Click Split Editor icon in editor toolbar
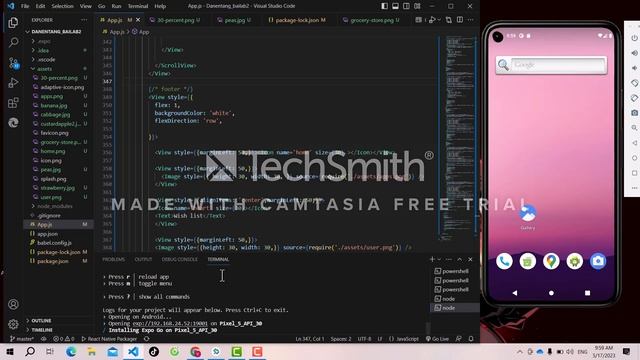Screen dimensions: 640x360 click(460, 20)
